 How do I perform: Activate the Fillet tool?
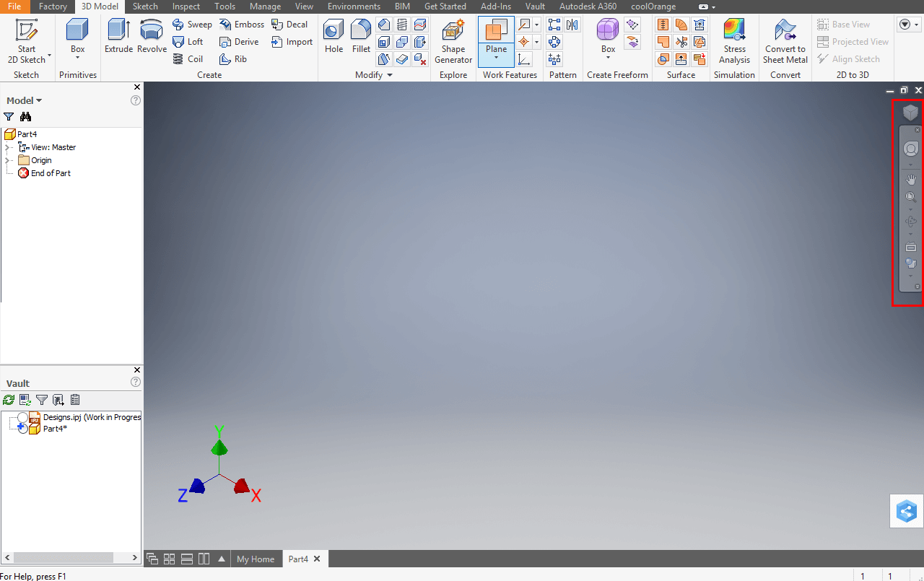[361, 36]
